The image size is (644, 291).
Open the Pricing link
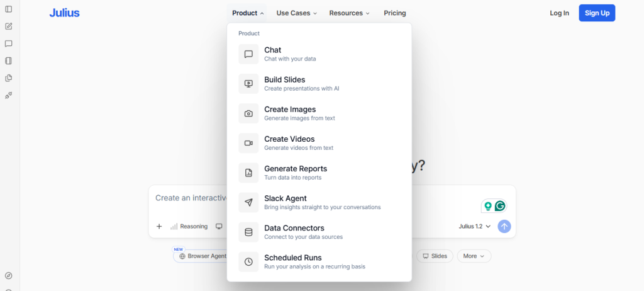395,13
